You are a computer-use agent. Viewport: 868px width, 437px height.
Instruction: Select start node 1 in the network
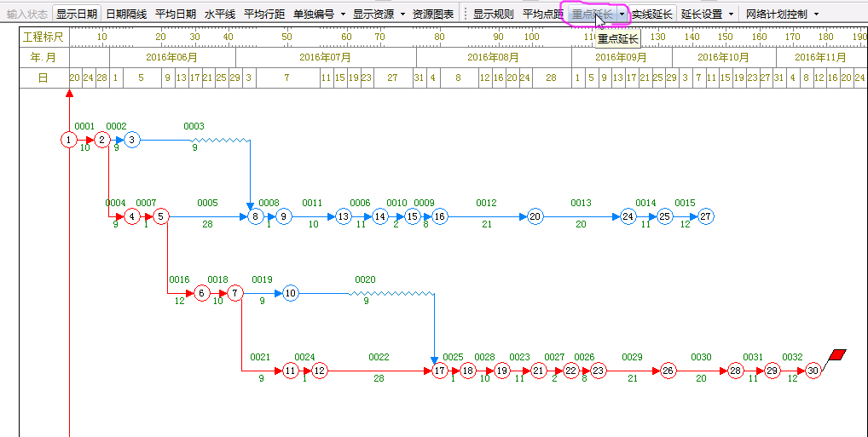(69, 140)
